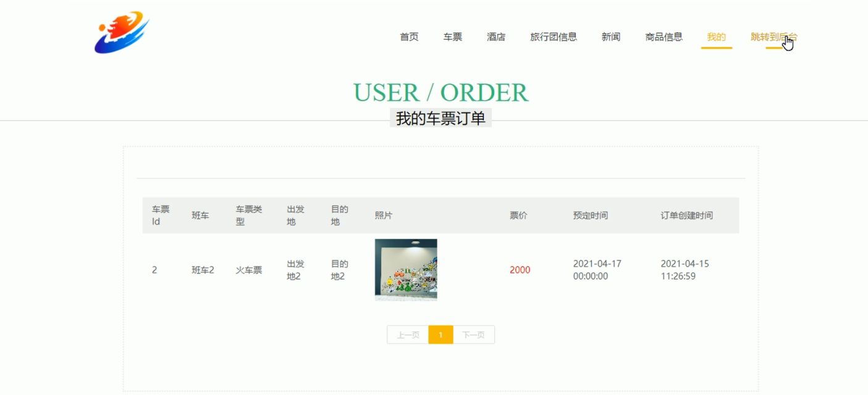Click the 订单创建时间 column header

pos(687,215)
